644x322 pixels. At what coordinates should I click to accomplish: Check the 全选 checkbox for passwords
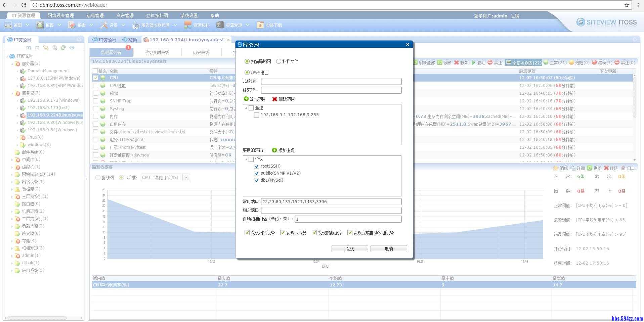[x=251, y=159]
